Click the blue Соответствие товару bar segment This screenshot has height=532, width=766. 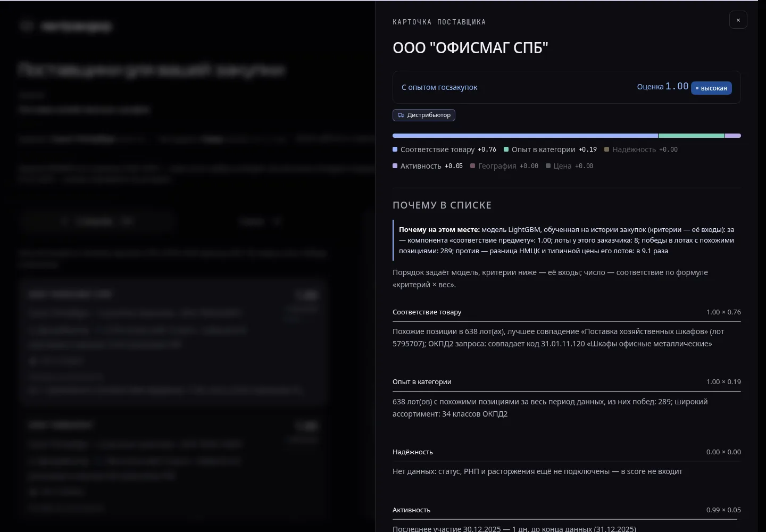525,136
